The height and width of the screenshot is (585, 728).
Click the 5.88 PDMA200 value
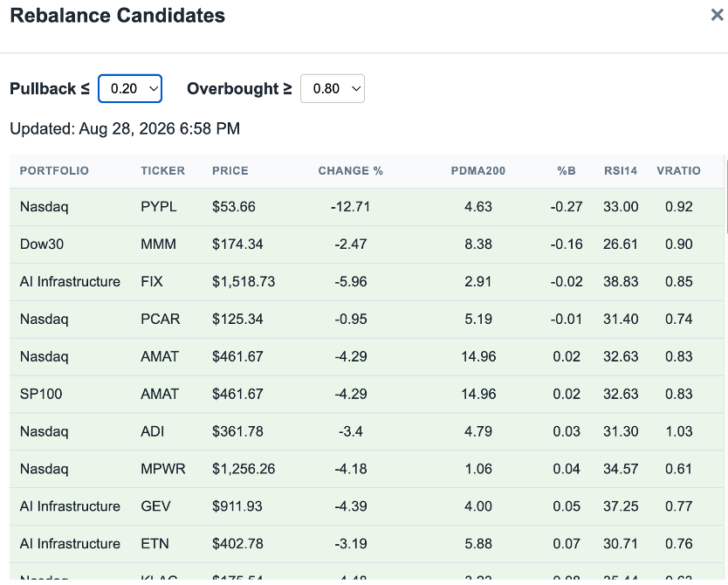tap(478, 544)
